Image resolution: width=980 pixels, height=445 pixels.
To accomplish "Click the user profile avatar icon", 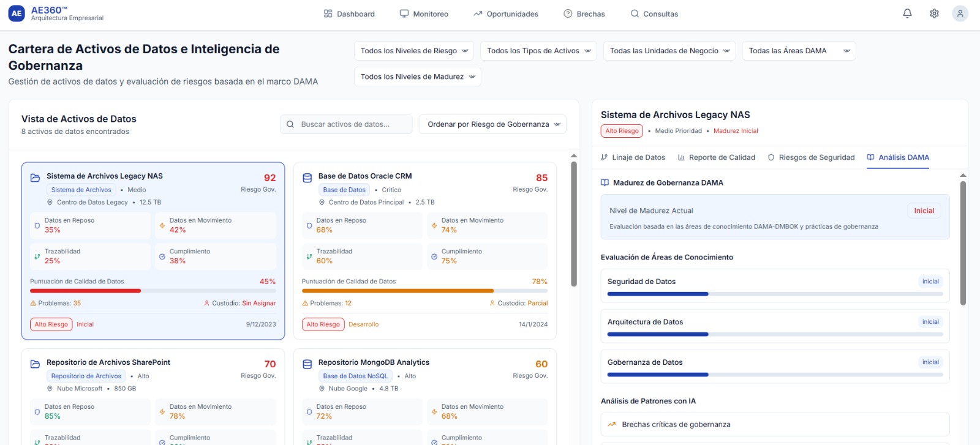I will pyautogui.click(x=960, y=13).
